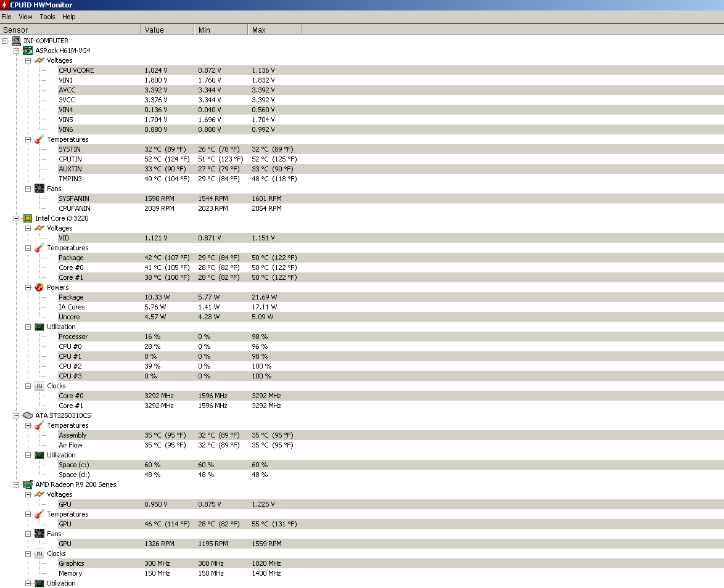Collapse the AMD Radeon R9 200 Series node

(16, 484)
